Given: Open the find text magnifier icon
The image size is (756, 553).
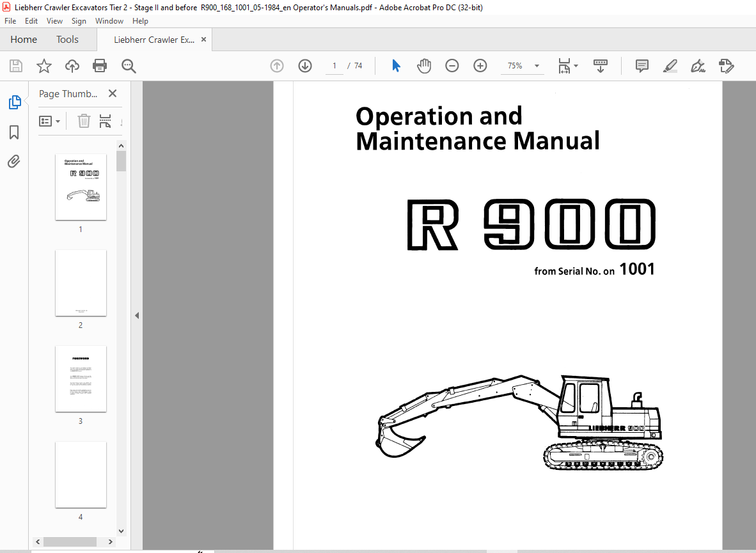Looking at the screenshot, I should 129,66.
